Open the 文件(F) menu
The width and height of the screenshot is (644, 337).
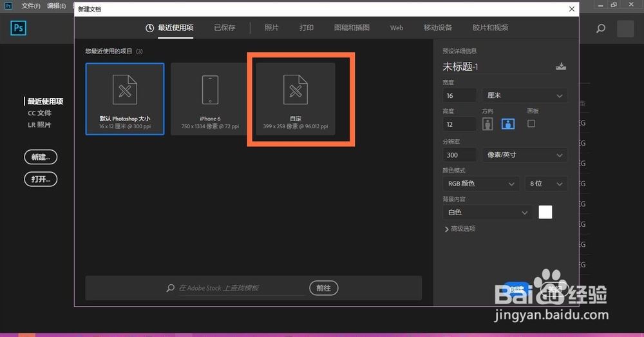[31, 6]
